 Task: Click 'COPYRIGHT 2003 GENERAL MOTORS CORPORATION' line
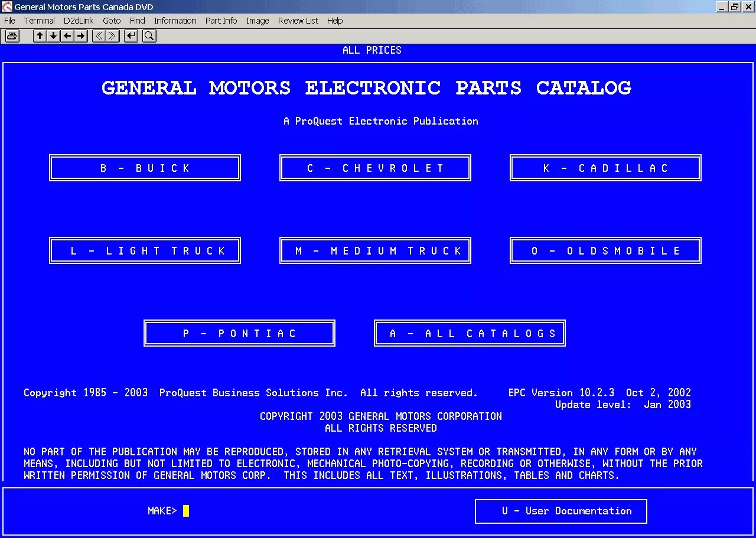[381, 416]
